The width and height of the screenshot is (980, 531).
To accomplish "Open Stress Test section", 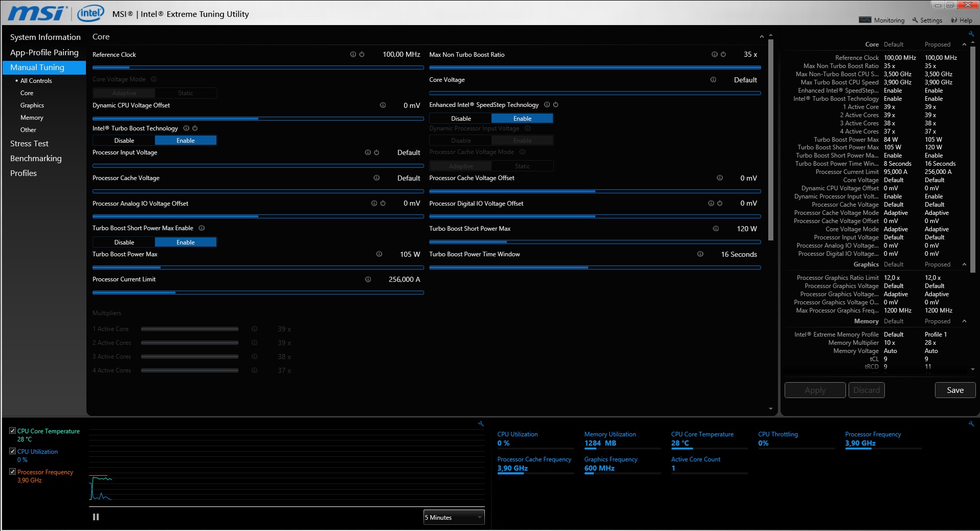I will click(x=29, y=144).
